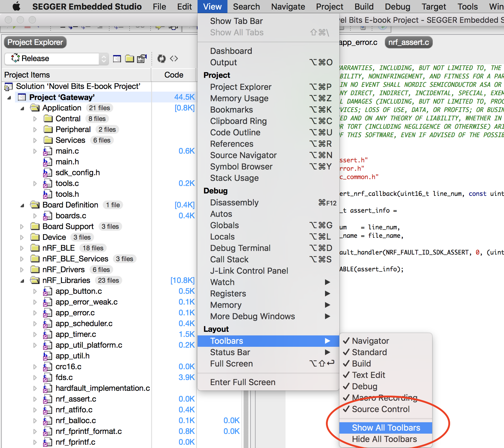Click the boards.c file icon
The height and width of the screenshot is (448, 504).
[x=47, y=216]
